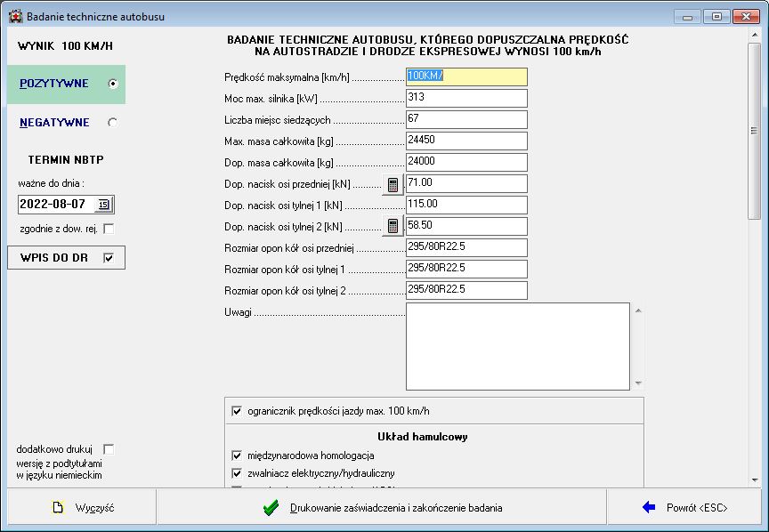Click calculator icon for rear axle 2 load

pos(392,227)
